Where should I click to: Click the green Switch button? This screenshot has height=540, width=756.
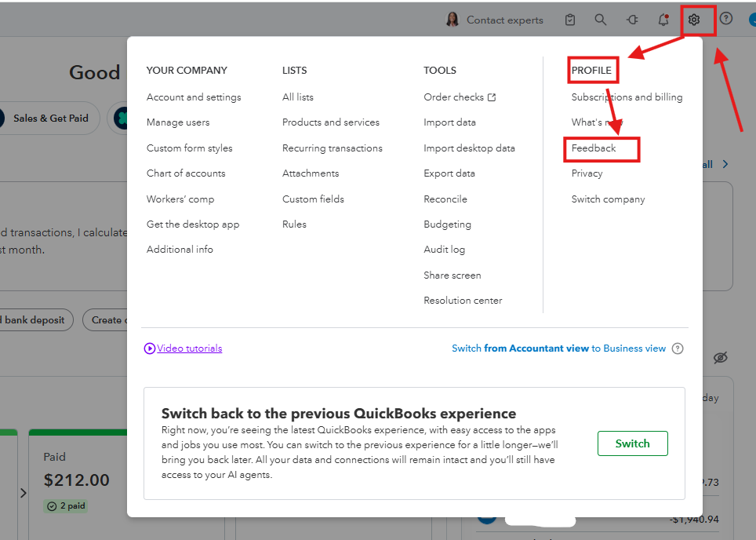[633, 443]
